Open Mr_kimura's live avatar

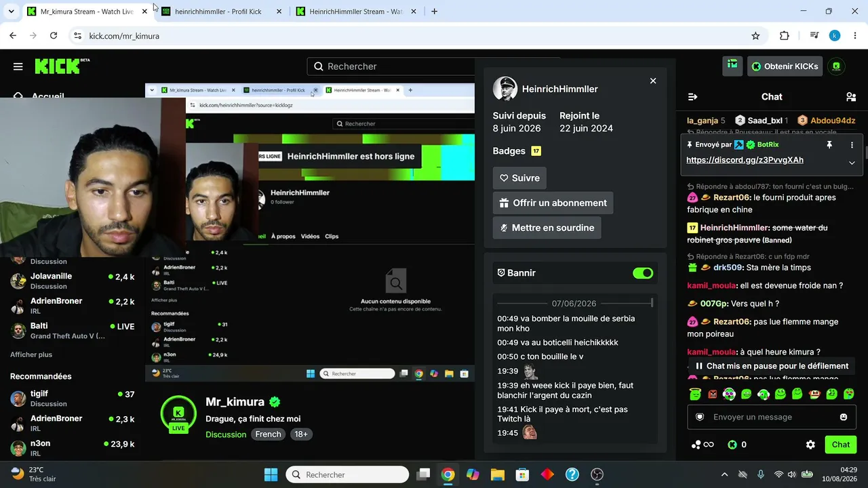coord(178,414)
